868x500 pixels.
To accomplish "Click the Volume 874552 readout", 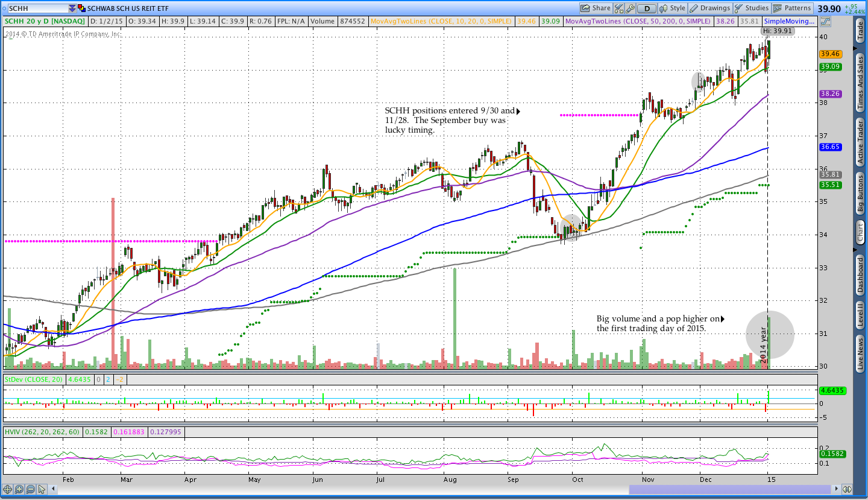I will (x=339, y=21).
